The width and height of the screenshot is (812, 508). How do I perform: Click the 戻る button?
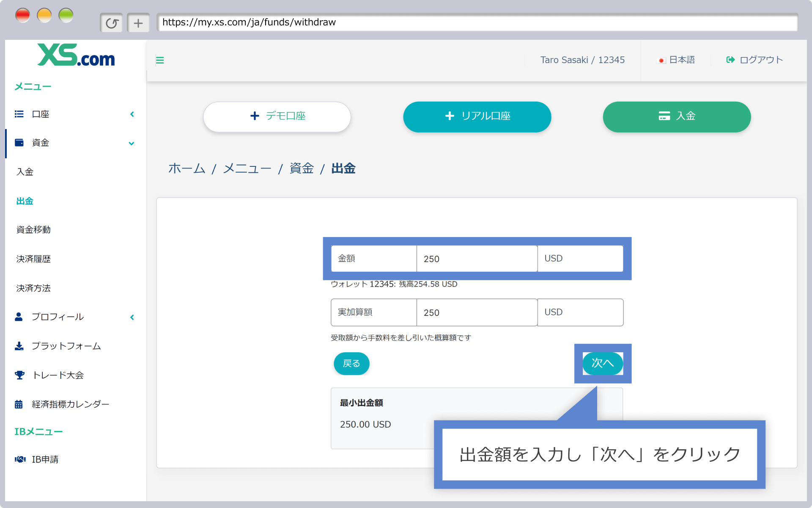[x=351, y=363]
